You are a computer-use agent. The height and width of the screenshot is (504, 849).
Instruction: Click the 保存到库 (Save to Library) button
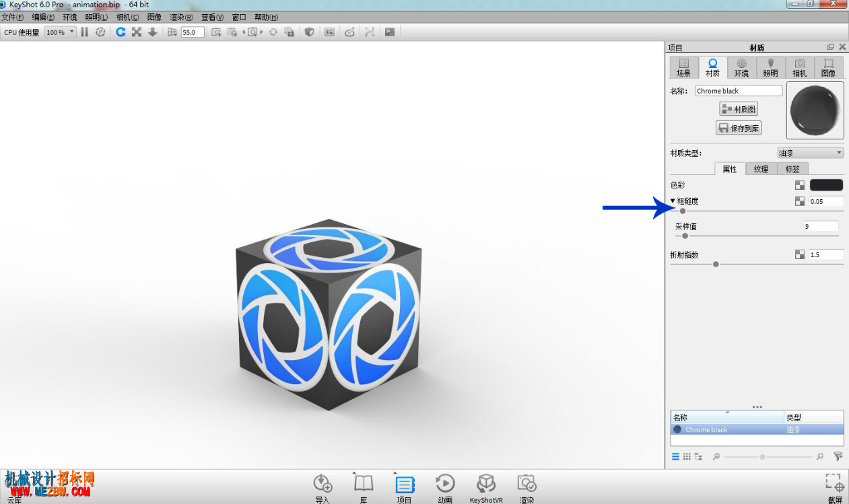coord(739,128)
